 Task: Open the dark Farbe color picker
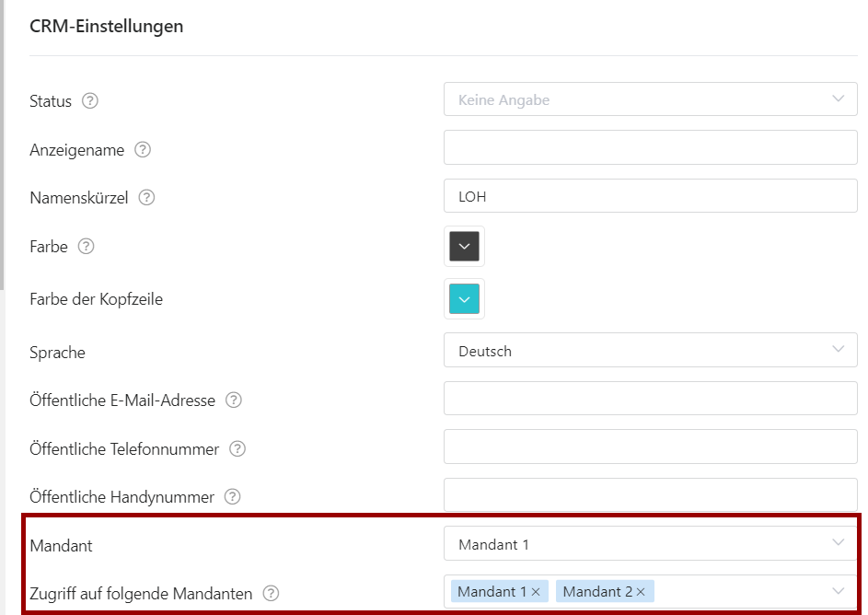pos(465,247)
